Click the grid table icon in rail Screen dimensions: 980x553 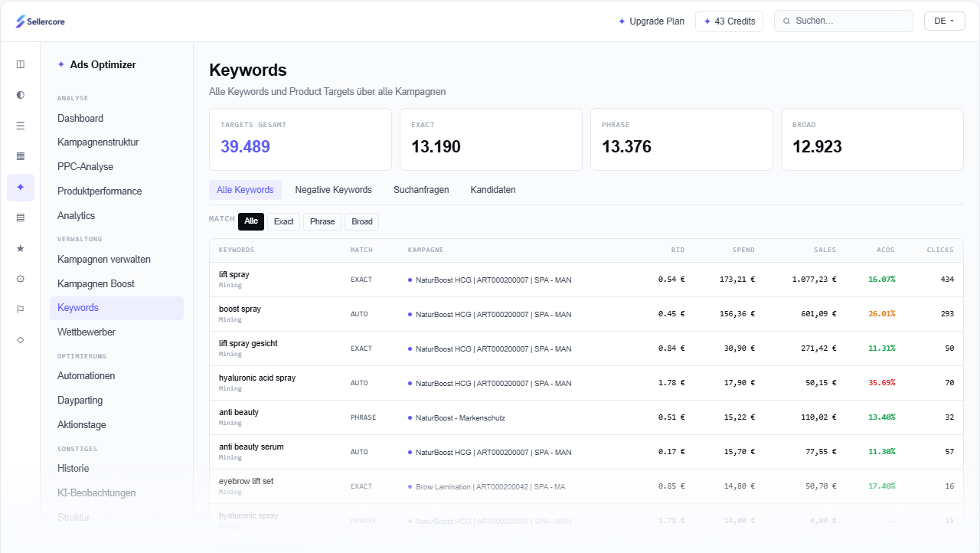point(21,156)
